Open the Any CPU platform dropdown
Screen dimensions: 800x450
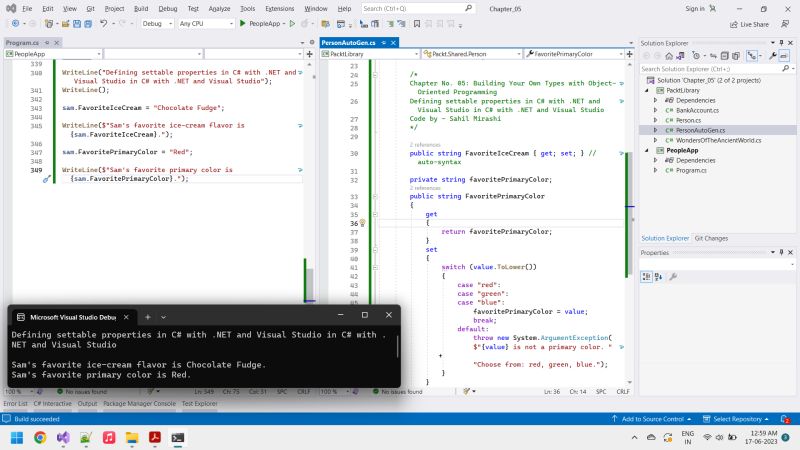point(205,23)
